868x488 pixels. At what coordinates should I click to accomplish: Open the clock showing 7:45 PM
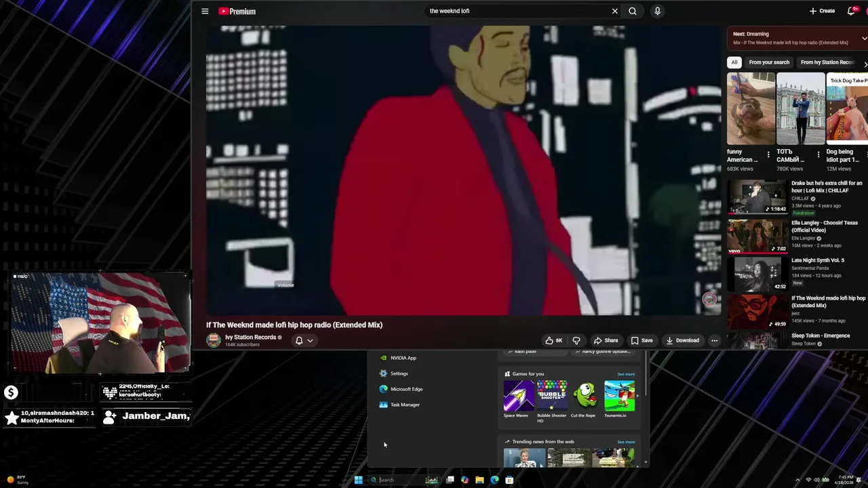[x=846, y=480]
